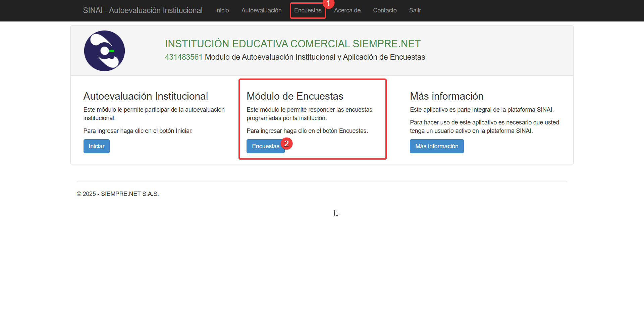The width and height of the screenshot is (644, 317).
Task: Go to Autoevaluación in the navbar
Action: [261, 10]
